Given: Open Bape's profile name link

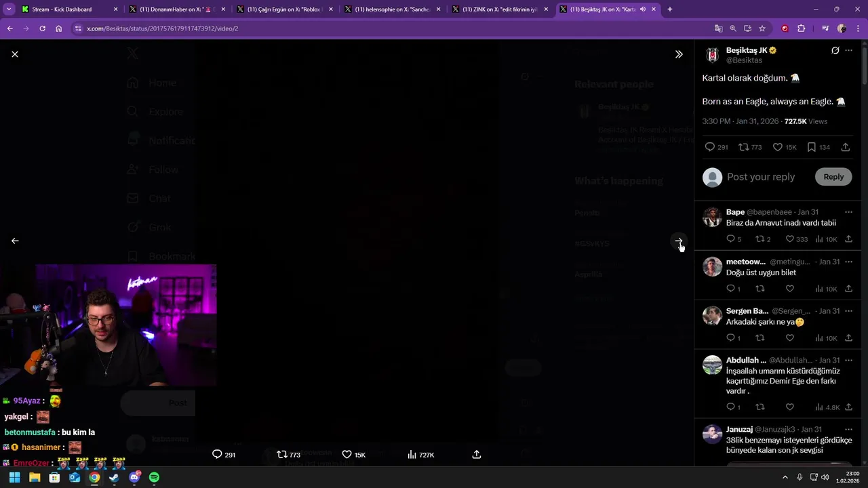Looking at the screenshot, I should point(735,212).
